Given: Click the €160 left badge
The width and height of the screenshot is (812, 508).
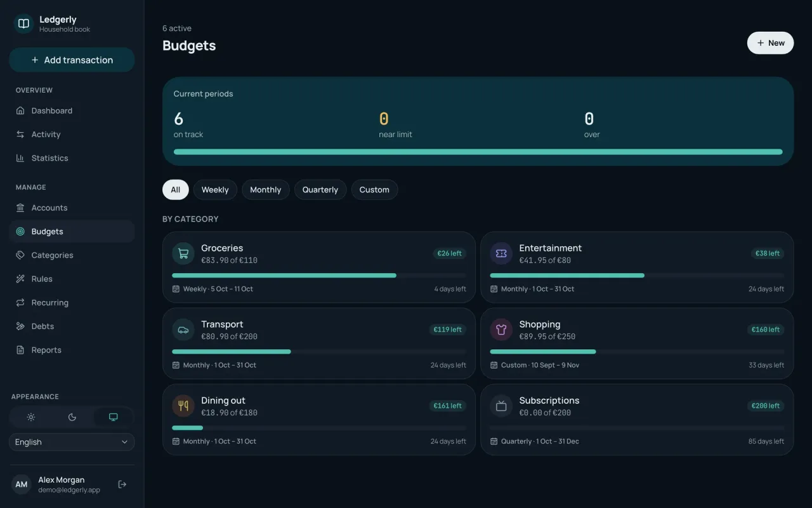Looking at the screenshot, I should tap(766, 330).
